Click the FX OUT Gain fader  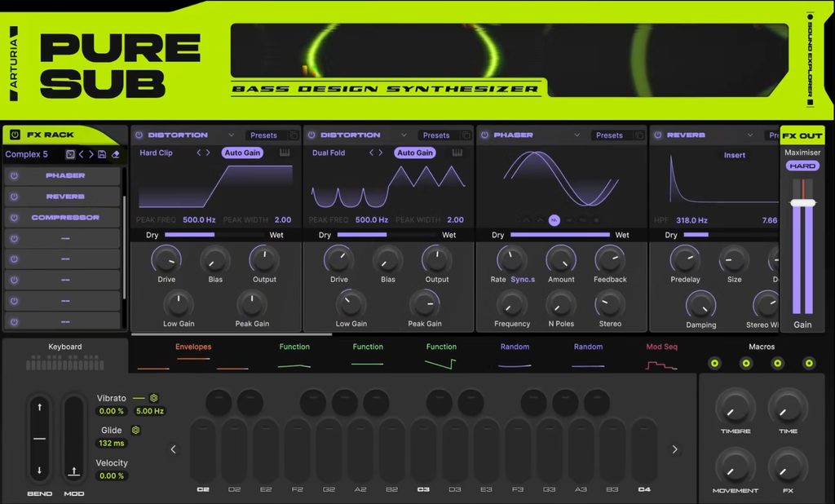803,203
